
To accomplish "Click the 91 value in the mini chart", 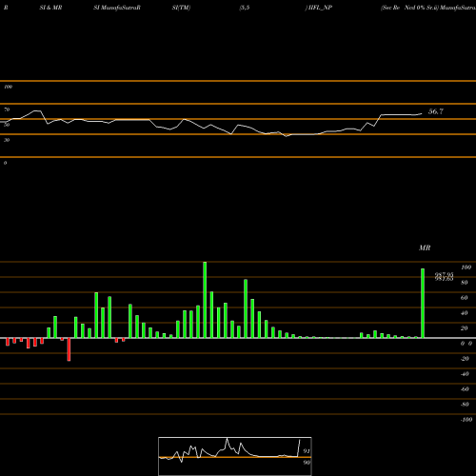I will tap(307, 451).
